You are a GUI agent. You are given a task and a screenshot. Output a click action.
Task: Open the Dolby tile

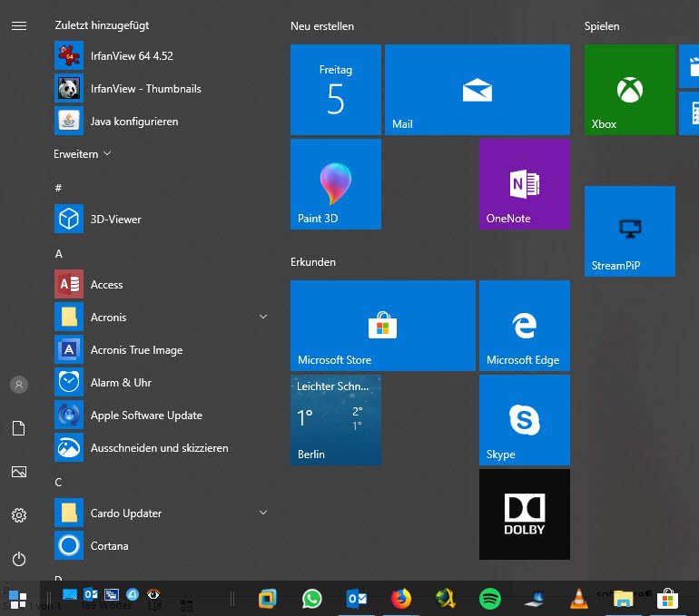pyautogui.click(x=524, y=514)
